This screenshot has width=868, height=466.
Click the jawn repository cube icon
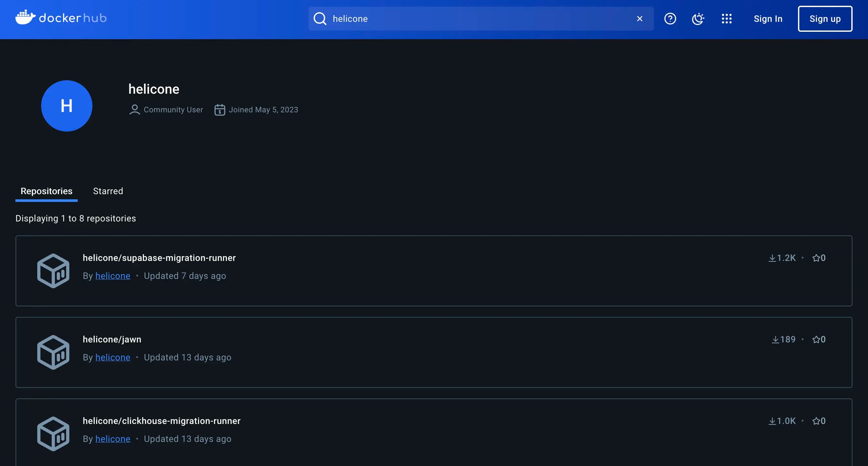pyautogui.click(x=53, y=352)
